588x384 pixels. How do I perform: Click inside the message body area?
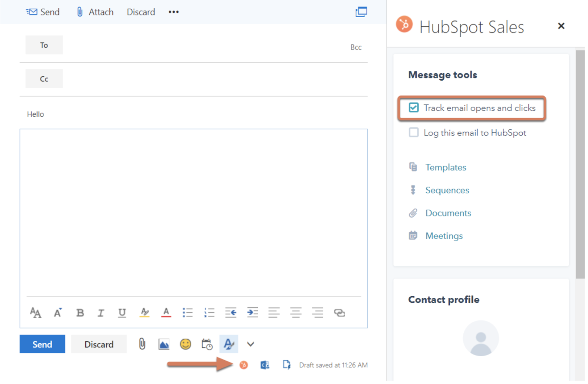(x=193, y=212)
